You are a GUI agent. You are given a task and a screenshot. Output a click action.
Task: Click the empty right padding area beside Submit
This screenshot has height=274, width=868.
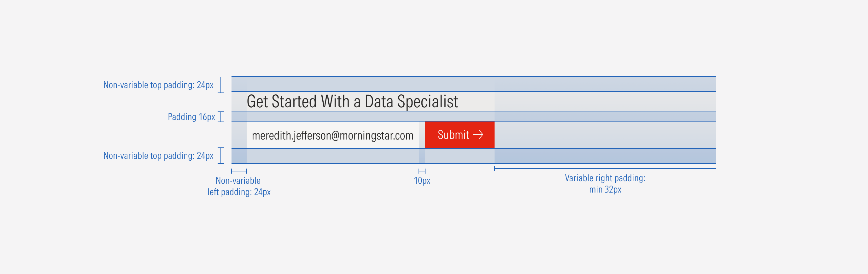point(605,135)
